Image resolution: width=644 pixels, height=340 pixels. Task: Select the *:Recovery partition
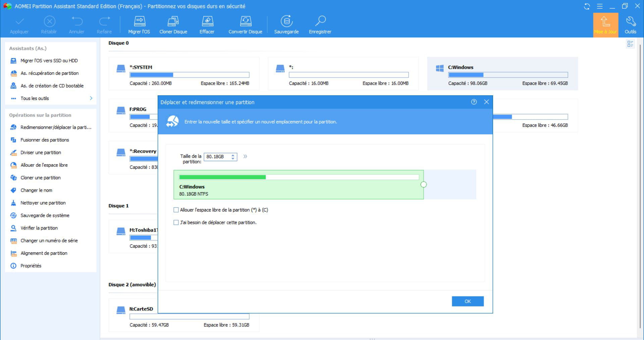(x=133, y=157)
